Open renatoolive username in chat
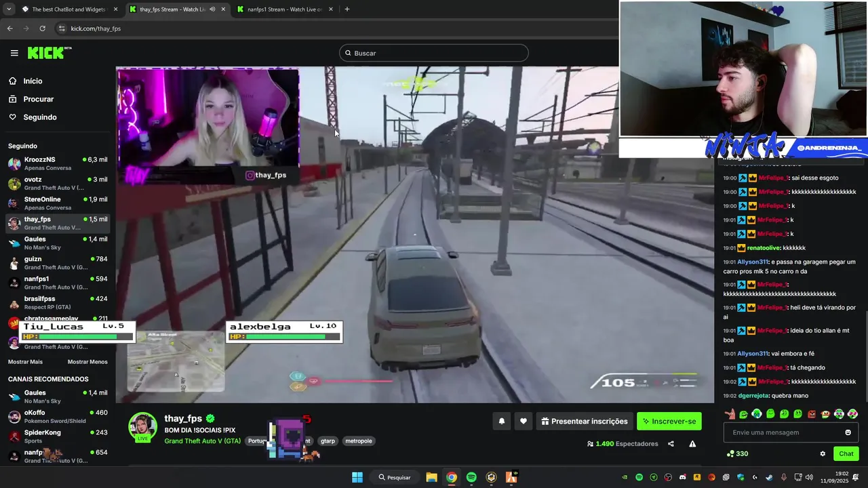868x488 pixels. [763, 248]
